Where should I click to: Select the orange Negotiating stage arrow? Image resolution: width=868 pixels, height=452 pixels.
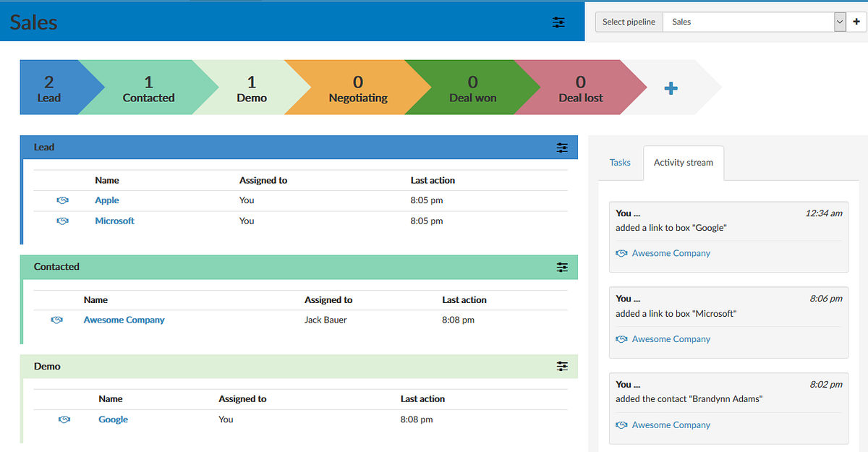[358, 88]
